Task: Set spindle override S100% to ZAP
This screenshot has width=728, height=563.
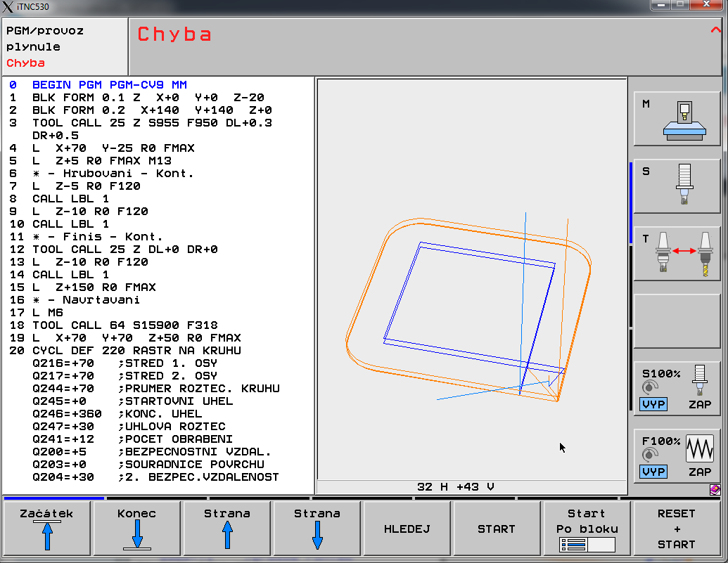Action: click(x=699, y=405)
